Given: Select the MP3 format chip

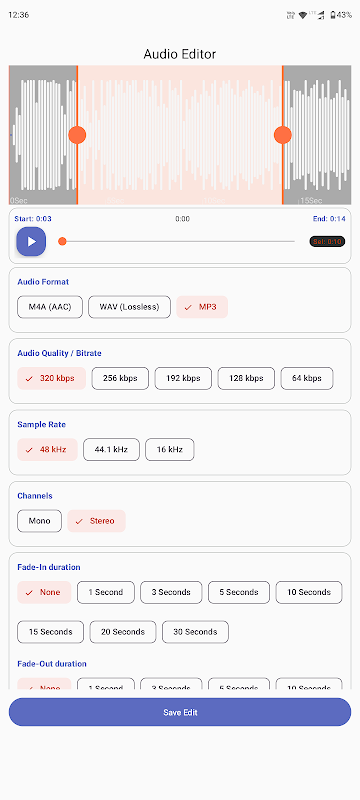Looking at the screenshot, I should click(x=202, y=307).
